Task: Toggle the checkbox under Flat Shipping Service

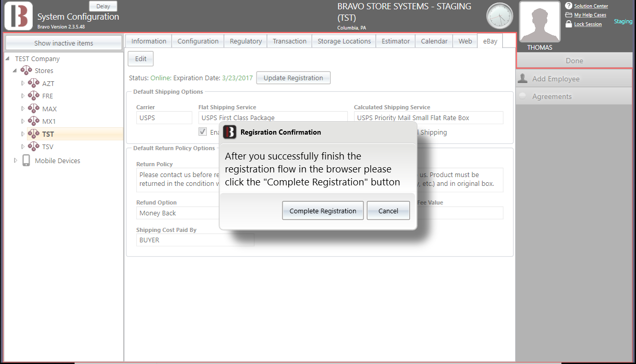Action: pyautogui.click(x=203, y=132)
